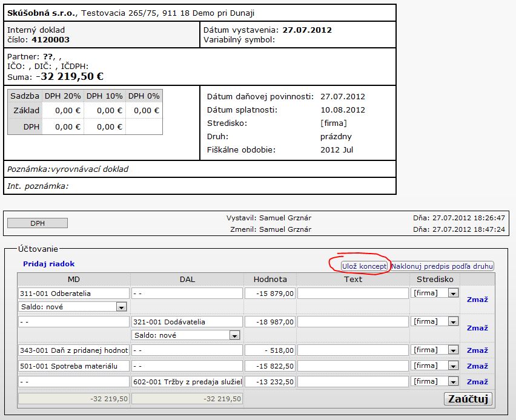Click the MD field in the 602-001 Tržby row
Image resolution: width=516 pixels, height=420 pixels.
74,382
